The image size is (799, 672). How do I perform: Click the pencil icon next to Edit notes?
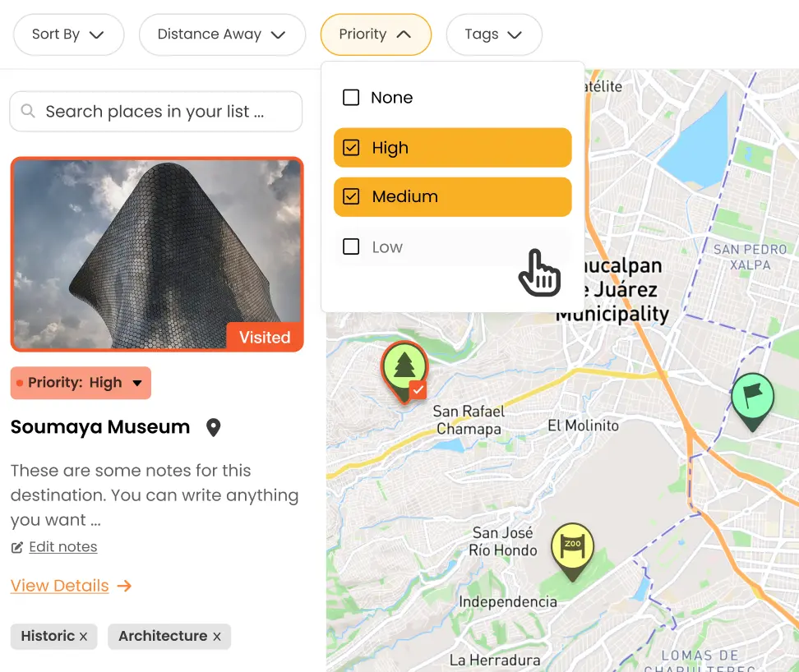tap(17, 546)
